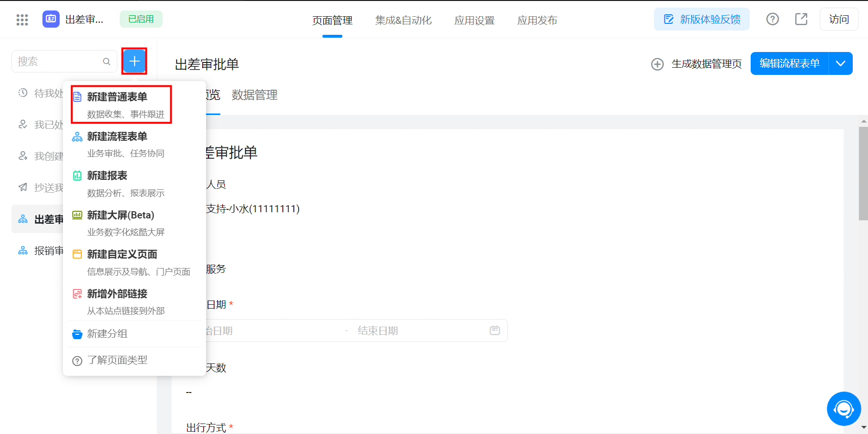Click the open-in-new-window icon in header
The image size is (868, 434).
801,19
